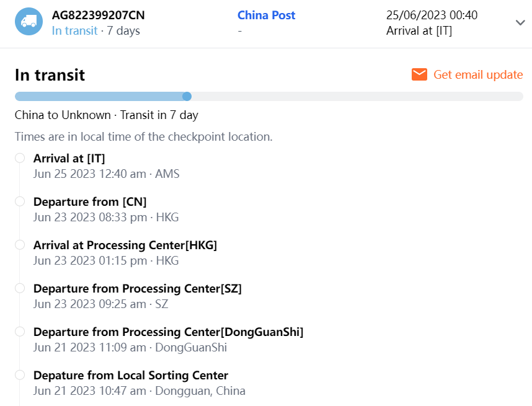
Task: Click Get email update link
Action: [478, 74]
